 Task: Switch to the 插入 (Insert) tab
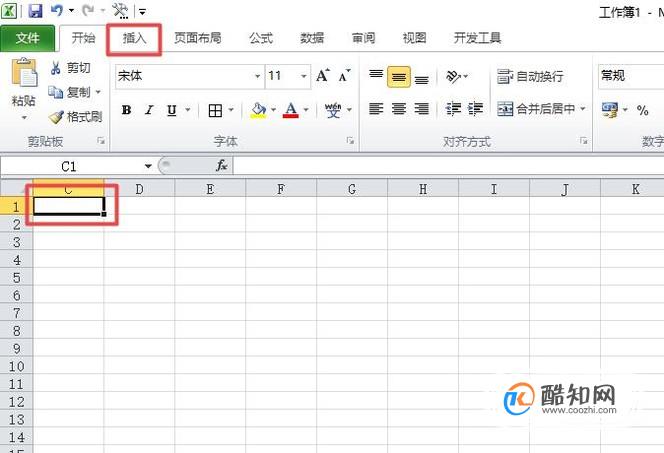[x=134, y=38]
